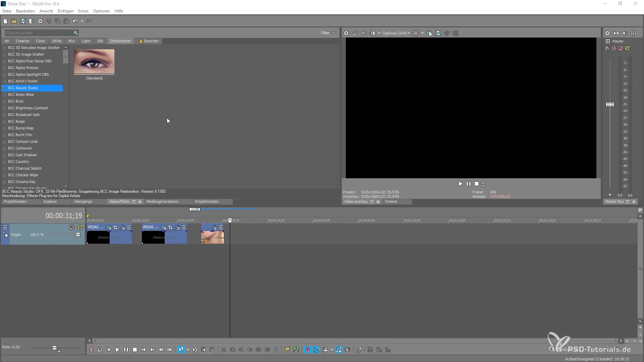Open the Datei menu
Image resolution: width=644 pixels, height=362 pixels.
coord(7,11)
